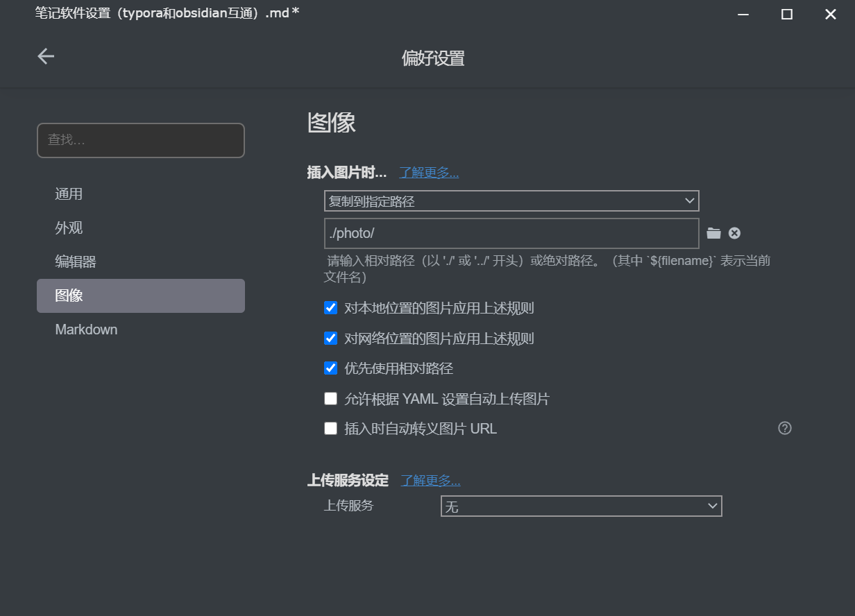The height and width of the screenshot is (616, 855).
Task: Switch to the Markdown settings section
Action: (86, 329)
